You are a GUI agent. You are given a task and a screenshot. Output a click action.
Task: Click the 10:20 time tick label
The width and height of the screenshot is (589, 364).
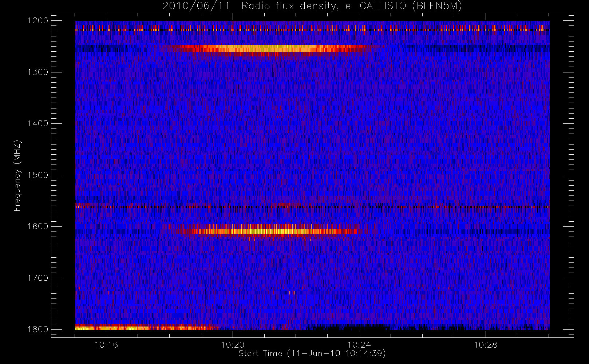pyautogui.click(x=233, y=345)
